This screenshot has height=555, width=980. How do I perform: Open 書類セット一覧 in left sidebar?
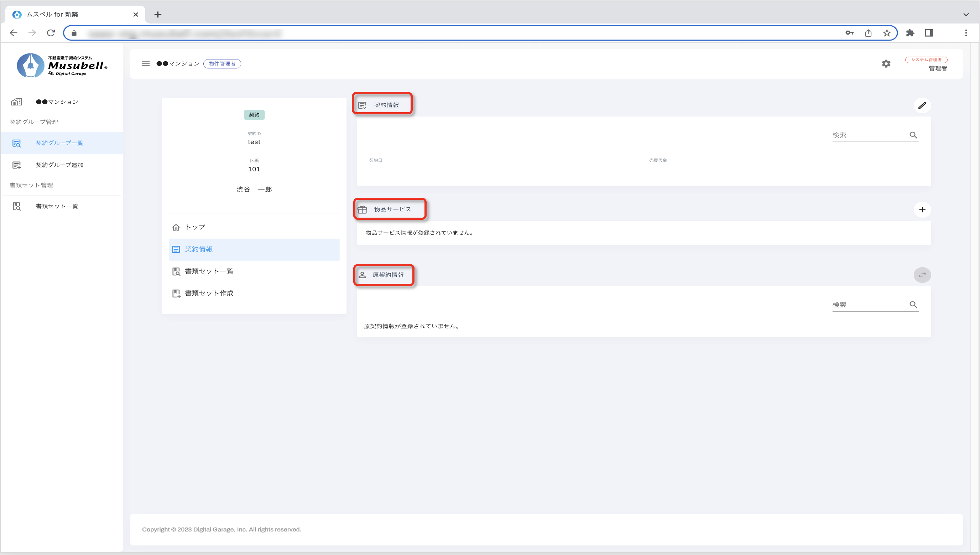coord(57,206)
